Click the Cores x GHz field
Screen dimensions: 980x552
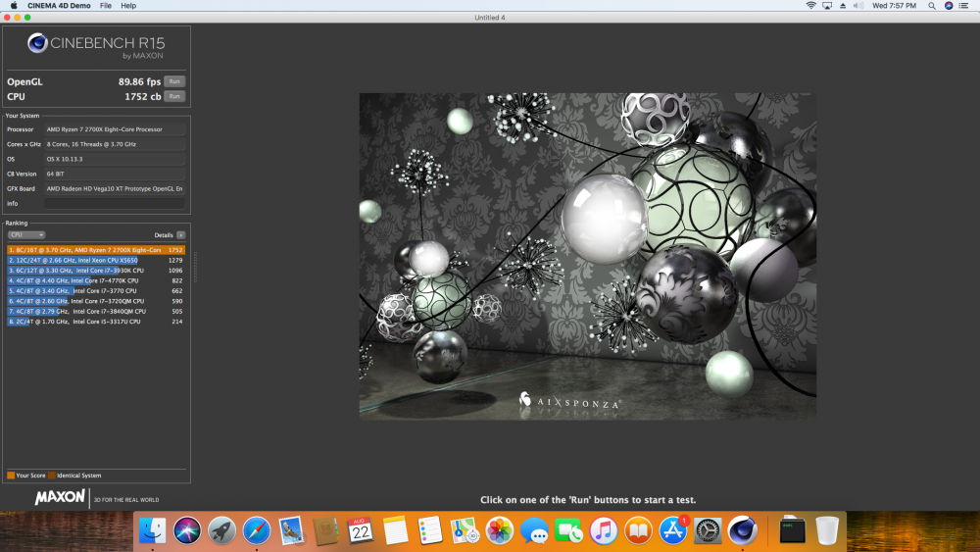[x=115, y=144]
